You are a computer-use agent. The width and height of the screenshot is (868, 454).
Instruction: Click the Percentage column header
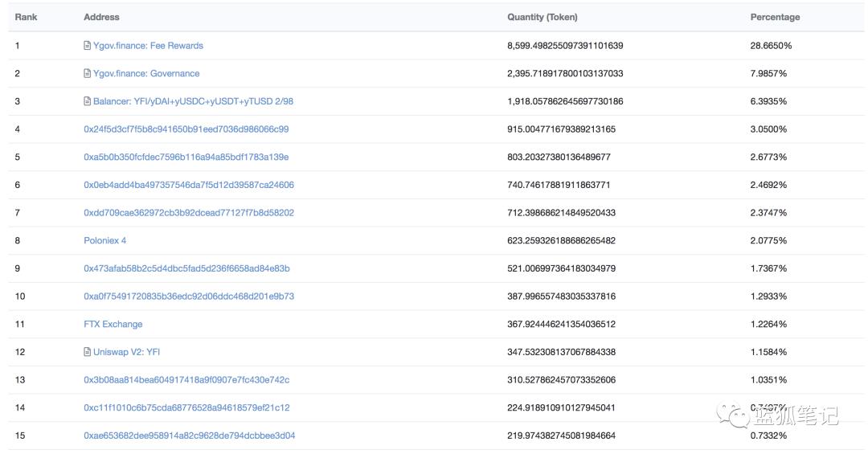point(775,17)
